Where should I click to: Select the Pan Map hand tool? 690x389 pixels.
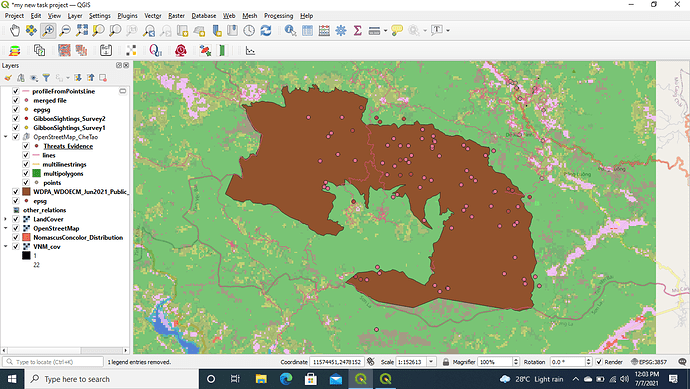[x=15, y=30]
